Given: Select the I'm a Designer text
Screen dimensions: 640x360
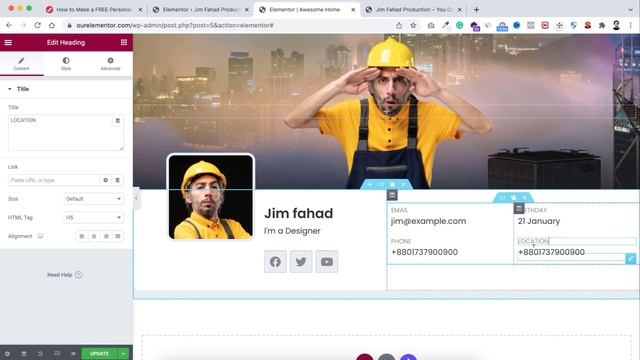Looking at the screenshot, I should [292, 231].
